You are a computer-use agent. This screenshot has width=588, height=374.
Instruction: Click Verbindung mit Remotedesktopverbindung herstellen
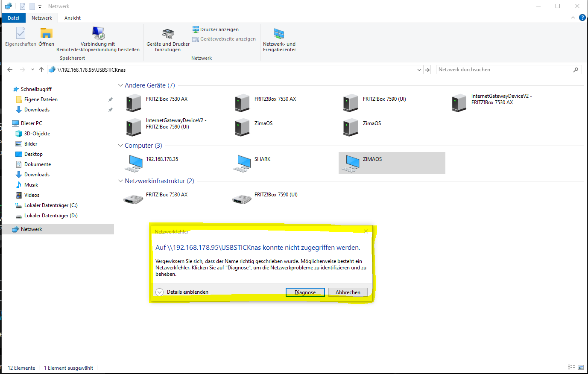[98, 39]
